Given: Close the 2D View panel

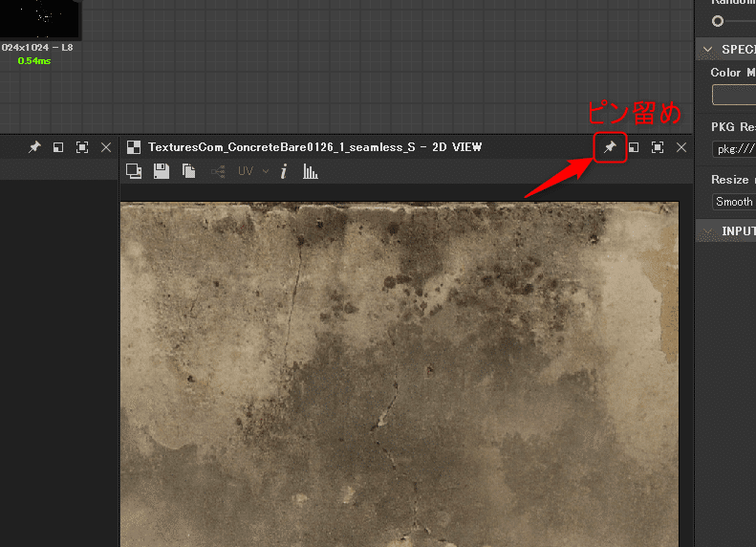Looking at the screenshot, I should pyautogui.click(x=681, y=147).
